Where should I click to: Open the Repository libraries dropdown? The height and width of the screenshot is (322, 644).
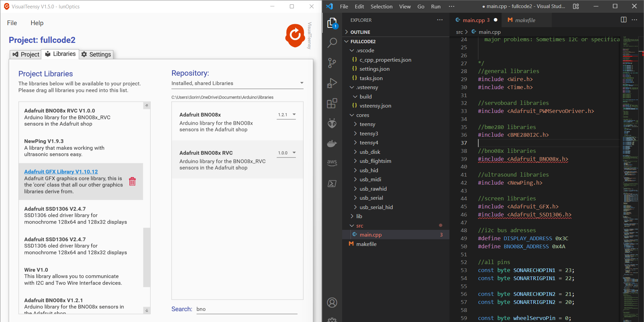click(301, 83)
